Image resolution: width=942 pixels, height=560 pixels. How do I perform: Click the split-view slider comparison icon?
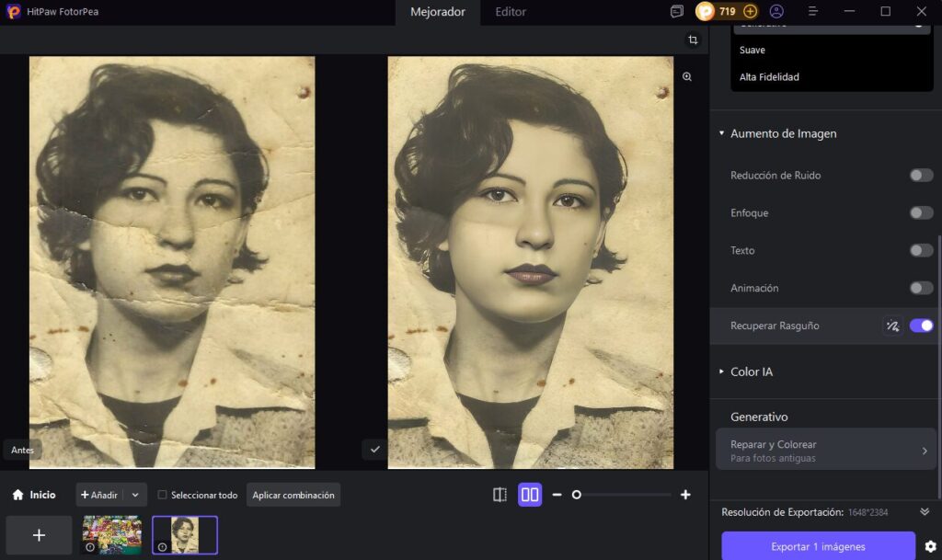pos(500,495)
